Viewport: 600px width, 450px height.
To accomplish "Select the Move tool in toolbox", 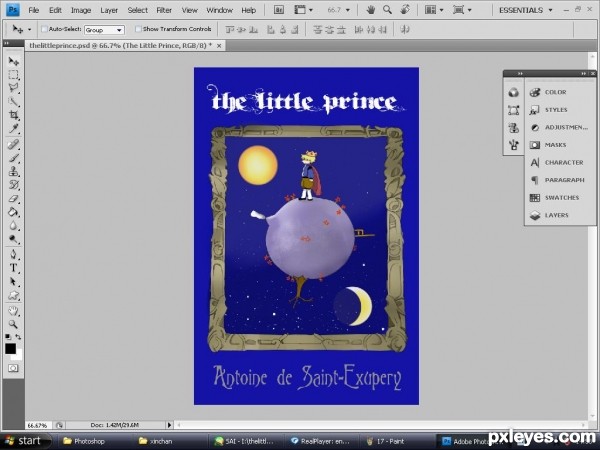I will 13,61.
